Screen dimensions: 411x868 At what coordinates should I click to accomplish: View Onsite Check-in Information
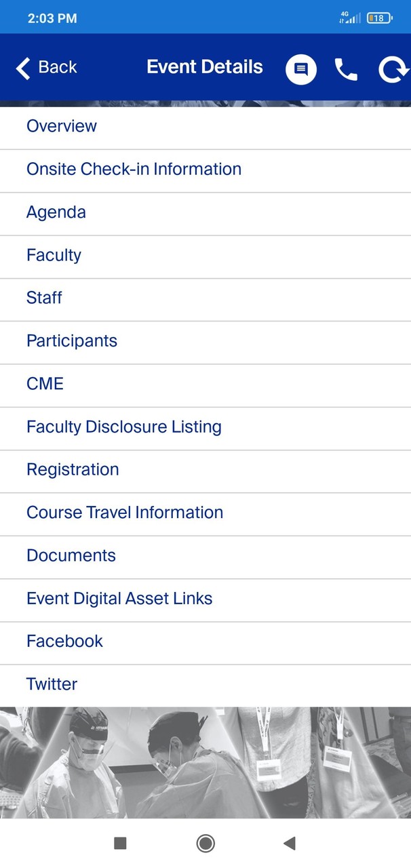(x=134, y=169)
